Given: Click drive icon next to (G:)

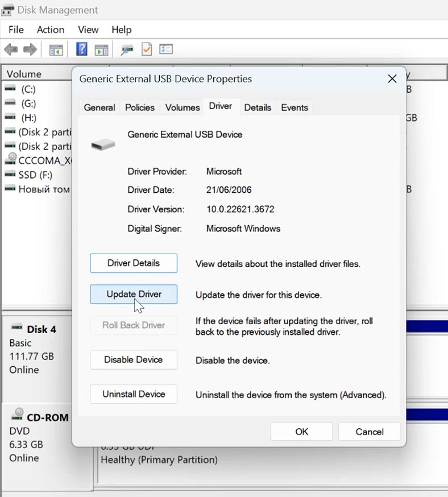Looking at the screenshot, I should pos(10,103).
